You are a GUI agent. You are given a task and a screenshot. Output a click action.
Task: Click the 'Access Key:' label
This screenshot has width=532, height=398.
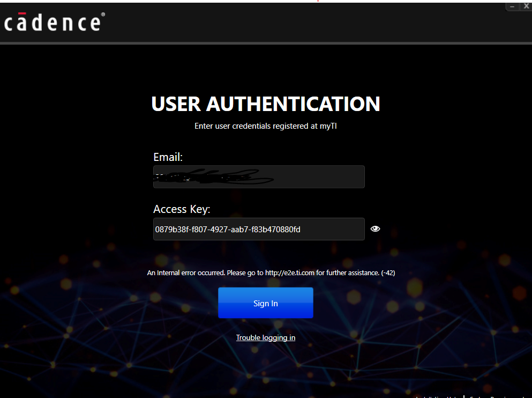tap(182, 209)
